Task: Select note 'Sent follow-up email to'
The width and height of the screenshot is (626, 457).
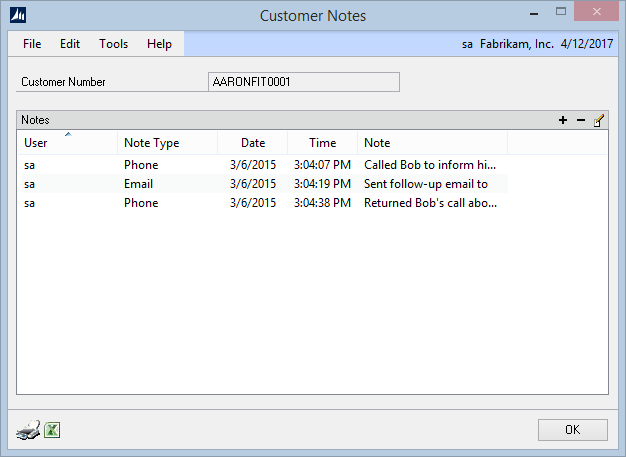Action: click(426, 184)
